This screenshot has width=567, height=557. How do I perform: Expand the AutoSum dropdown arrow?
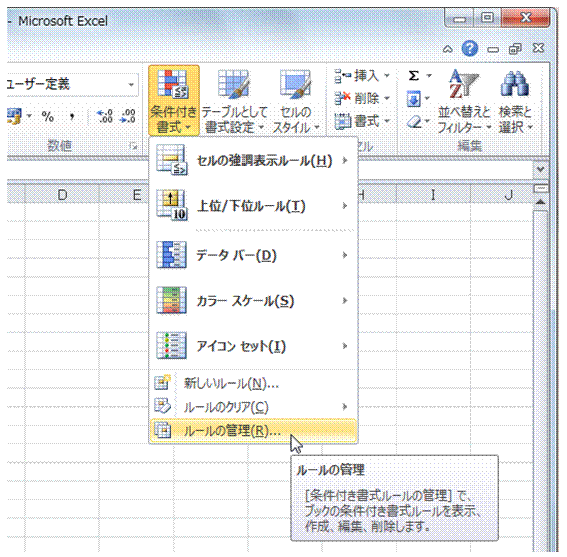click(429, 76)
